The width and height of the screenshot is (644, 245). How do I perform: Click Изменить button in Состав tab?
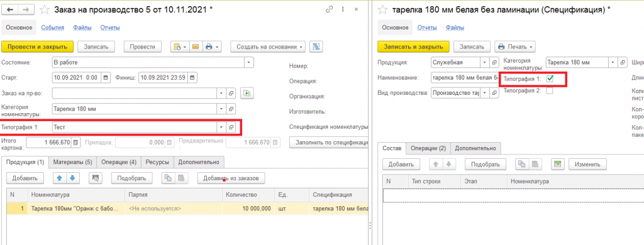[587, 164]
